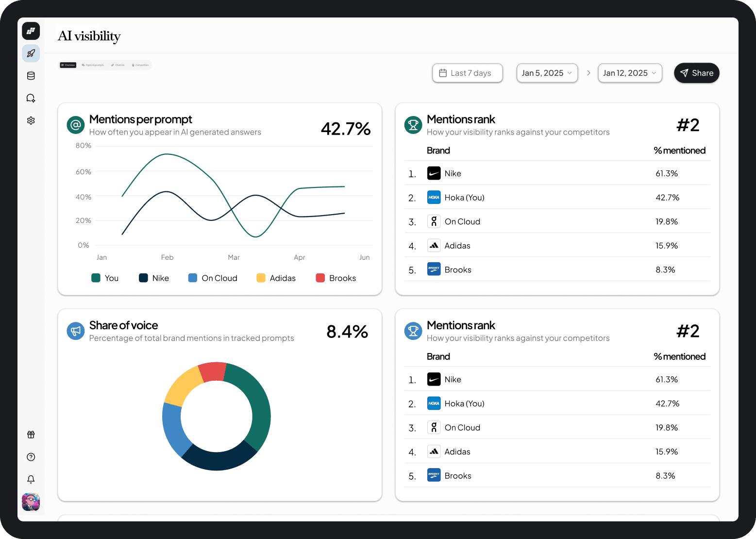
Task: Click Brooks logo in bottom rank table
Action: pyautogui.click(x=434, y=475)
